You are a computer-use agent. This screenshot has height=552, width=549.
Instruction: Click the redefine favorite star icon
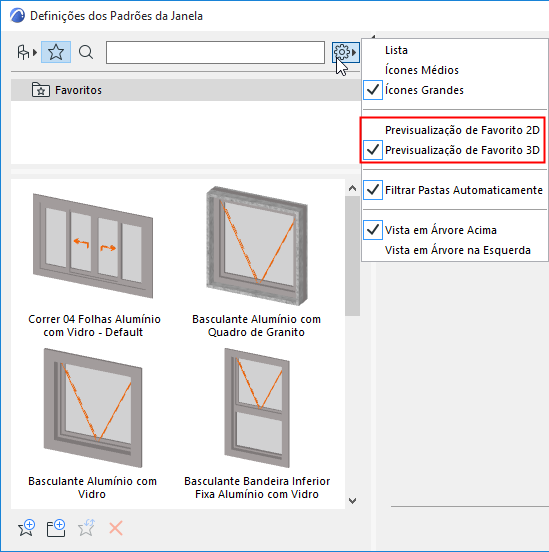coord(86,528)
